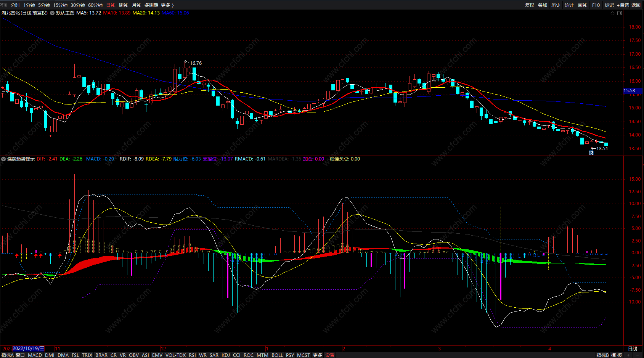
Task: Toggle the side panel layout icon
Action: (x=620, y=13)
